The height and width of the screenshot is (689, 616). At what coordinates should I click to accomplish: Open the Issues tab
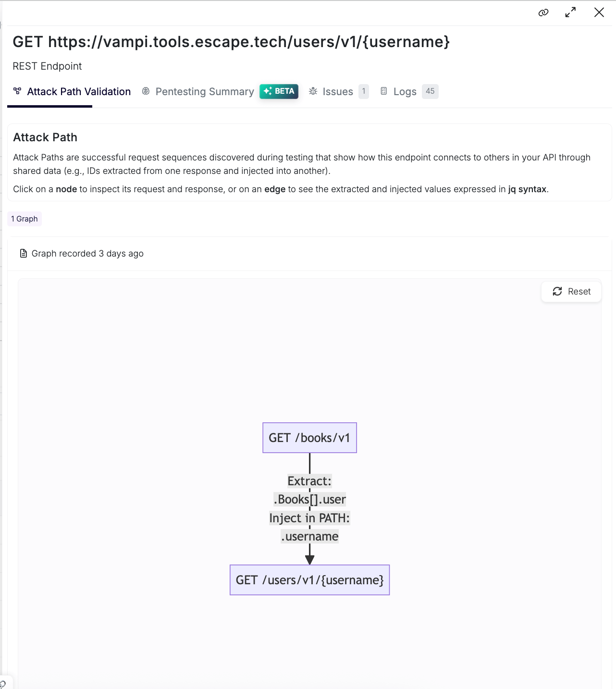pyautogui.click(x=338, y=92)
